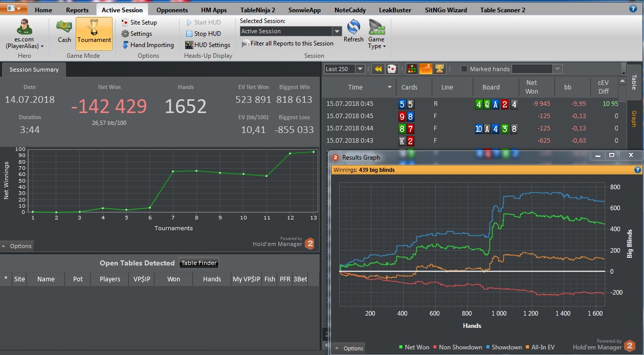Viewport: 644px width, 355px height.
Task: Open the Hold'em Manager application menu button
Action: click(x=14, y=9)
